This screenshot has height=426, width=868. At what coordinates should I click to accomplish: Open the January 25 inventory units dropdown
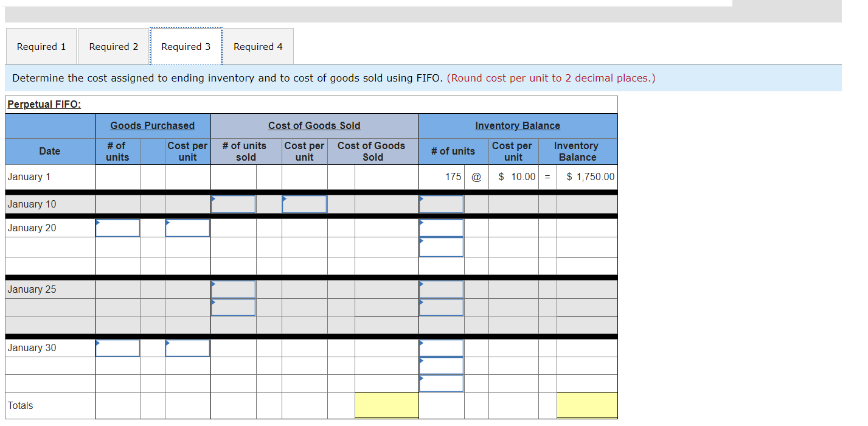441,288
